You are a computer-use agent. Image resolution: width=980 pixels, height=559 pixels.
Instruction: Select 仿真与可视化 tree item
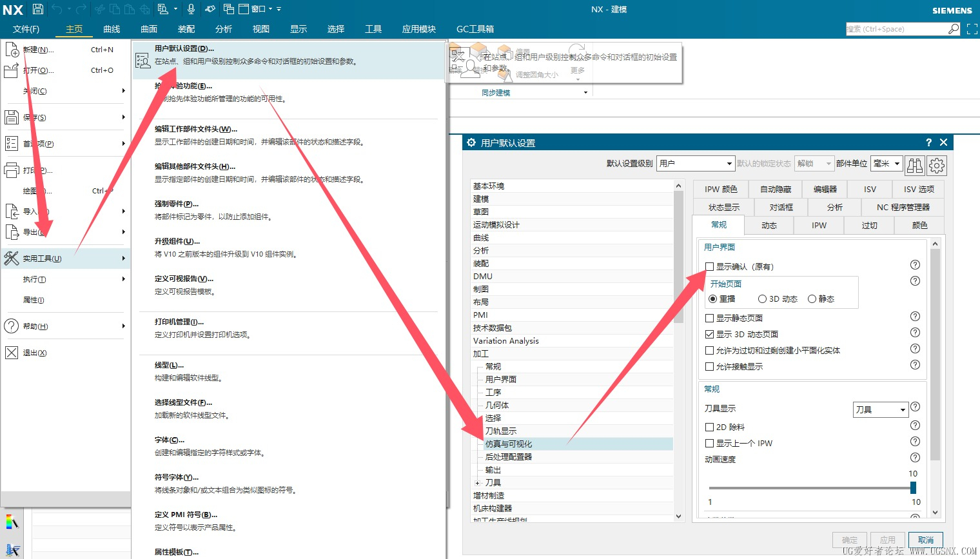click(509, 444)
